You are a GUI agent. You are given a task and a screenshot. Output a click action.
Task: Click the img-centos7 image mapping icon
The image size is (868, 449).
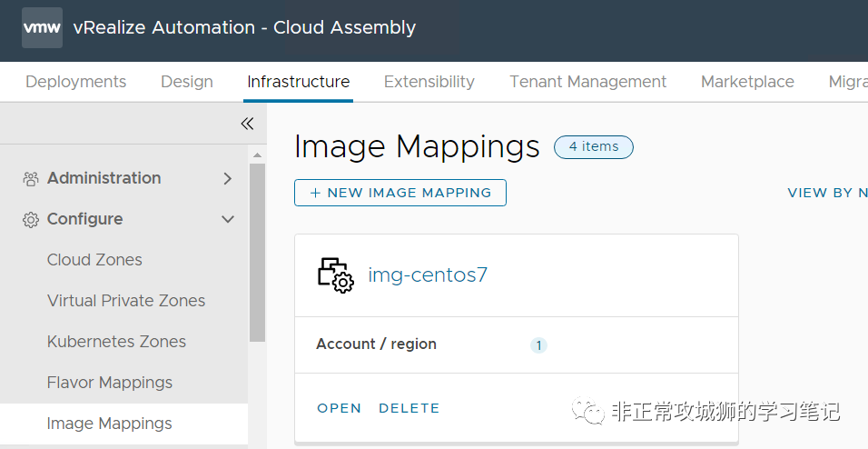click(x=335, y=275)
